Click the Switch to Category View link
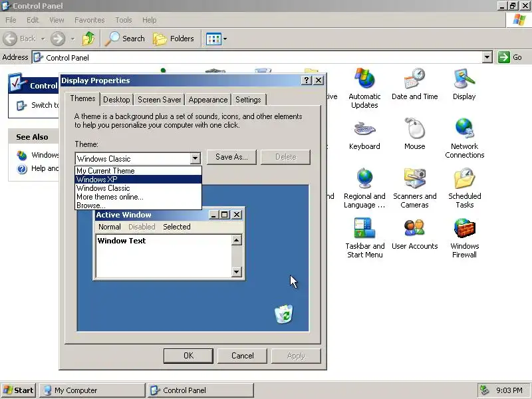This screenshot has width=532, height=399. click(45, 105)
